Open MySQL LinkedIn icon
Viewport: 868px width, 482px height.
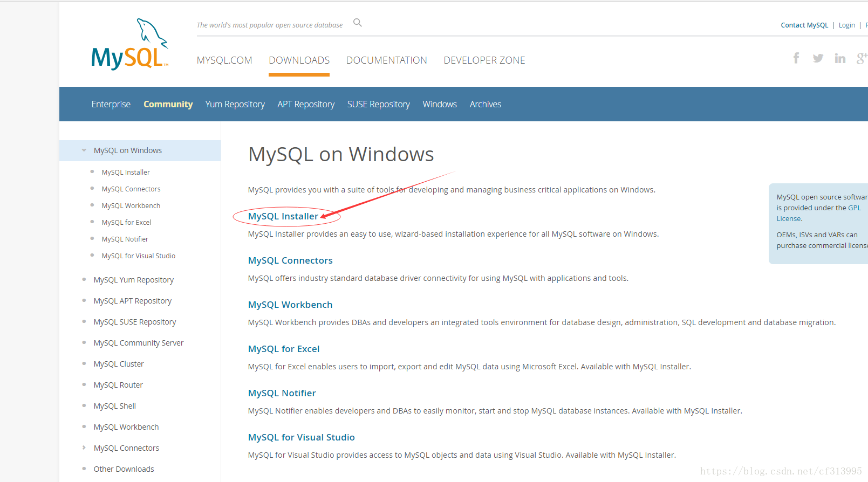[840, 58]
